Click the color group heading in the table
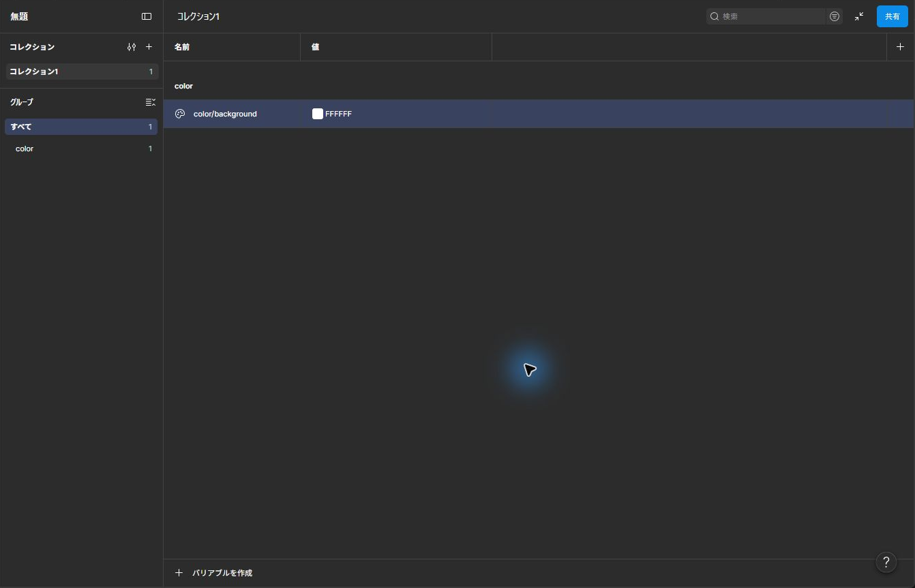Viewport: 915px width, 588px height. [184, 86]
